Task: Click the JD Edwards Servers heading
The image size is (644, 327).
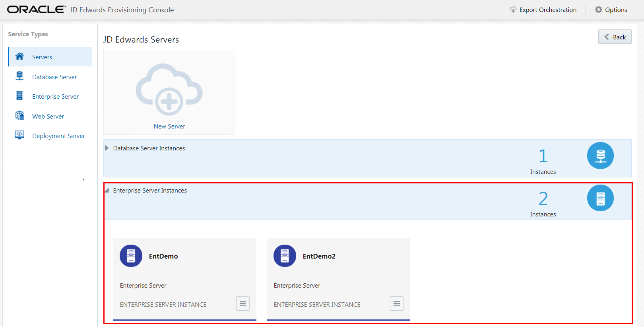Action: [141, 39]
